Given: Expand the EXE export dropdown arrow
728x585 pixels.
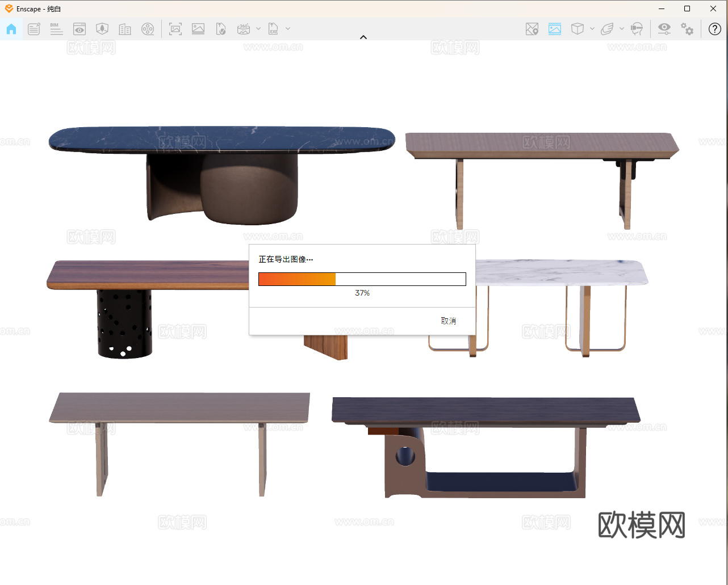Looking at the screenshot, I should (x=288, y=29).
